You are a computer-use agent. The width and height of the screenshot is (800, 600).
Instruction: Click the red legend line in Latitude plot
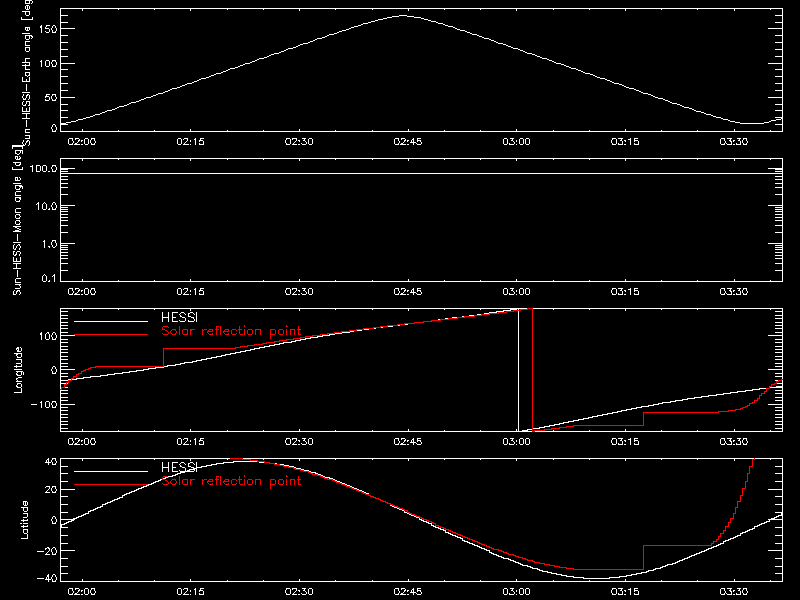click(x=111, y=485)
